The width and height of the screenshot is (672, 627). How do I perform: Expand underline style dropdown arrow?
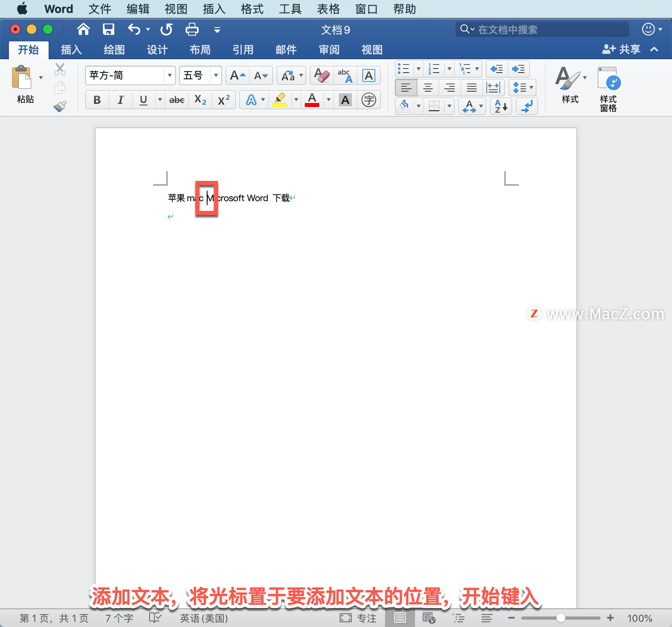[x=160, y=100]
